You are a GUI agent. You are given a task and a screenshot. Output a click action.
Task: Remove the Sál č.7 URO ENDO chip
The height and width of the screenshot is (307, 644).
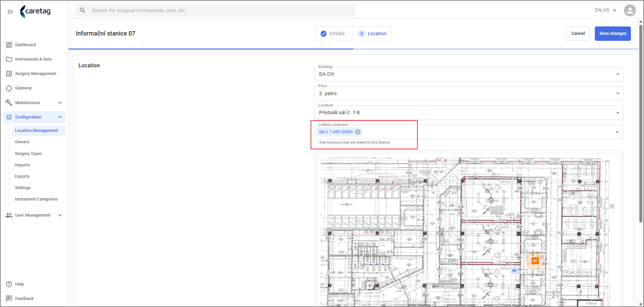tap(358, 132)
